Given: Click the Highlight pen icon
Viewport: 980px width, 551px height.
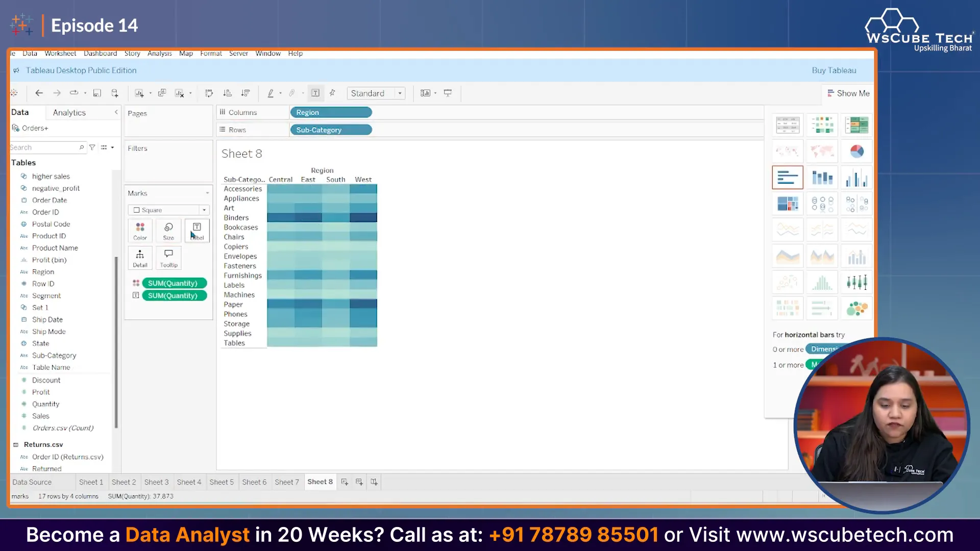Looking at the screenshot, I should 271,93.
